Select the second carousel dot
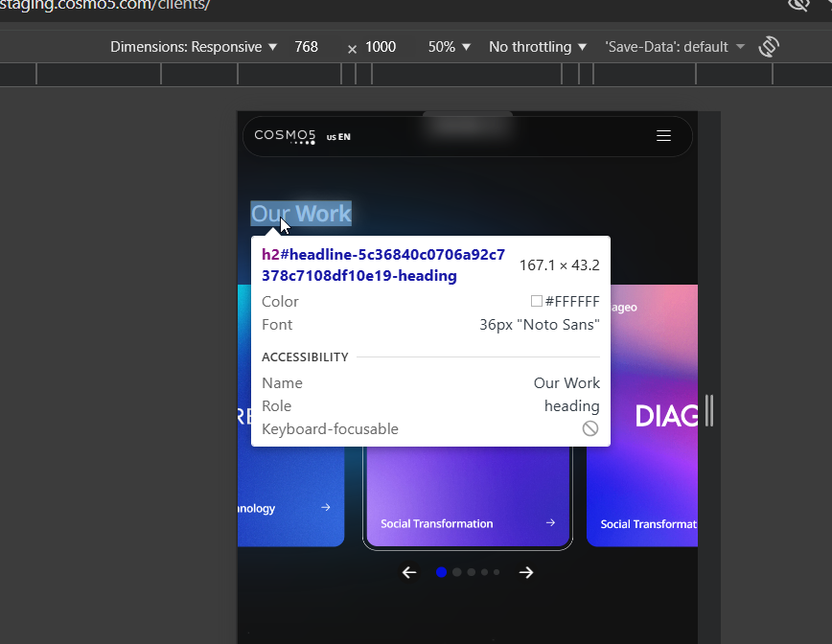 457,572
